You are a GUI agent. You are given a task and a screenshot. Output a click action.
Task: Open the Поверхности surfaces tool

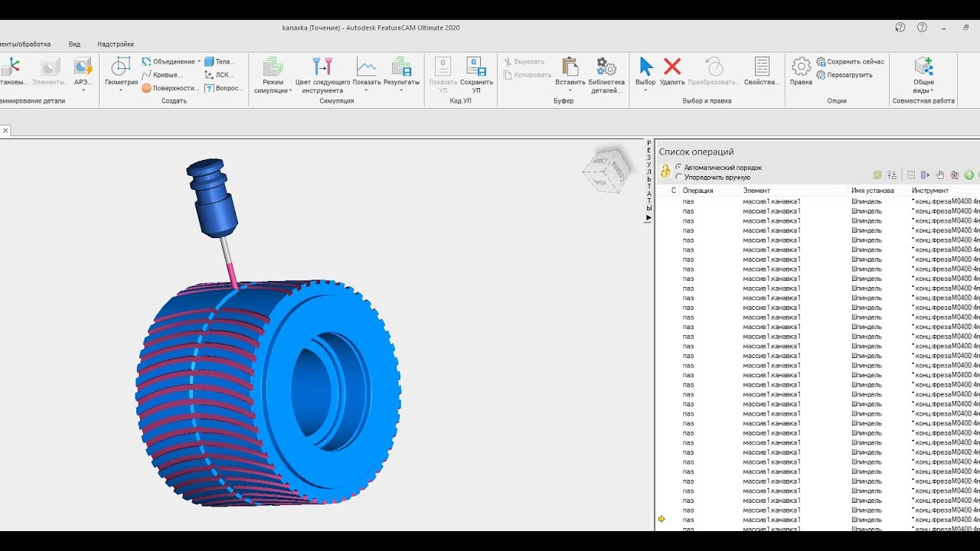pyautogui.click(x=170, y=88)
